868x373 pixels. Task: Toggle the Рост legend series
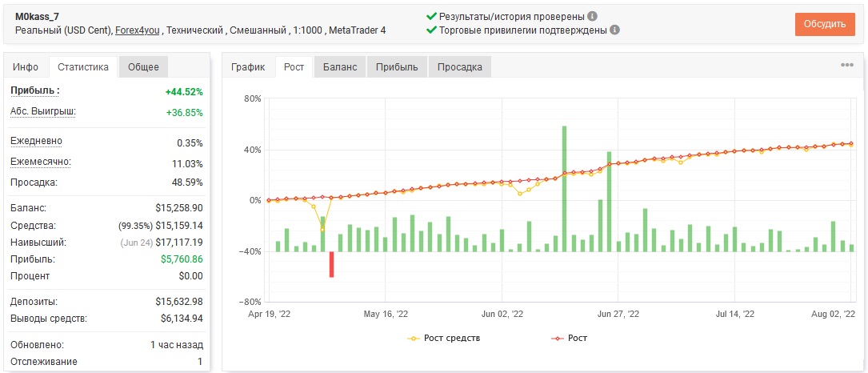tap(569, 338)
